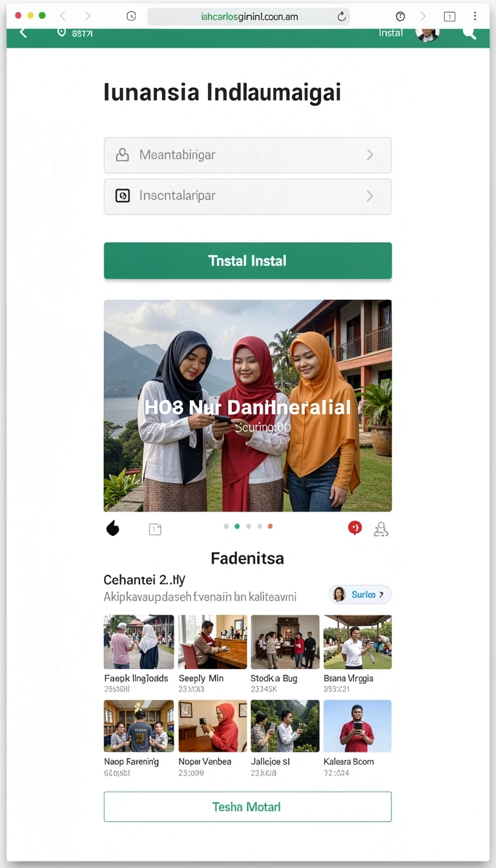This screenshot has height=868, width=496.
Task: Open the Seeply Min thumbnail
Action: coord(212,642)
